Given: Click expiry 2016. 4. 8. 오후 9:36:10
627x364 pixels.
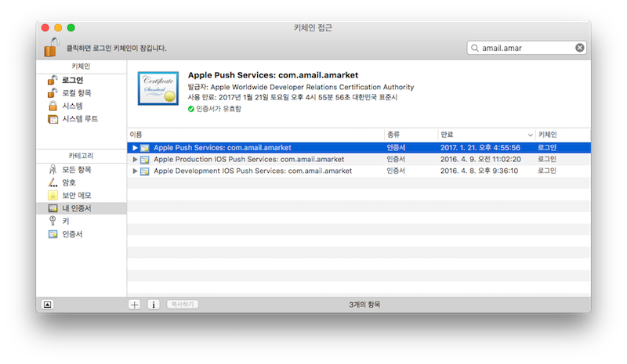Looking at the screenshot, I should pyautogui.click(x=479, y=171).
